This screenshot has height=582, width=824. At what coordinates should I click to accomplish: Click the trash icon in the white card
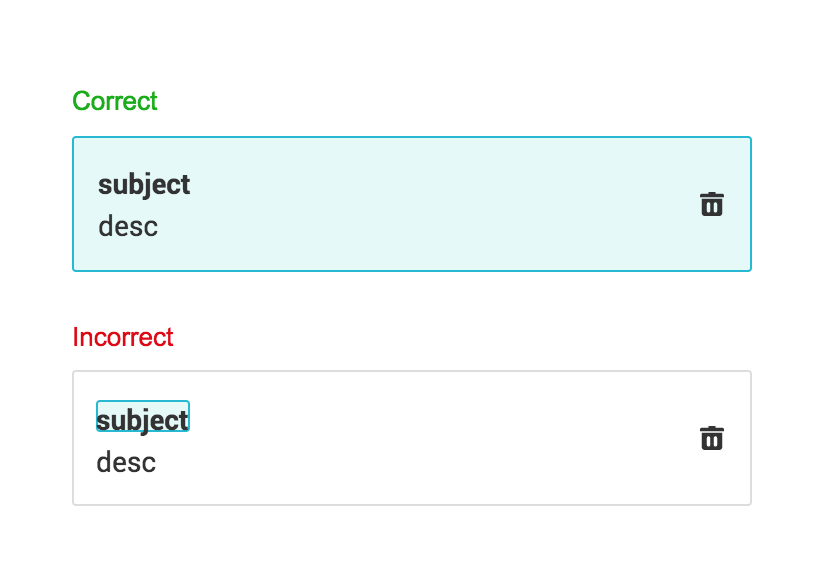pyautogui.click(x=711, y=438)
